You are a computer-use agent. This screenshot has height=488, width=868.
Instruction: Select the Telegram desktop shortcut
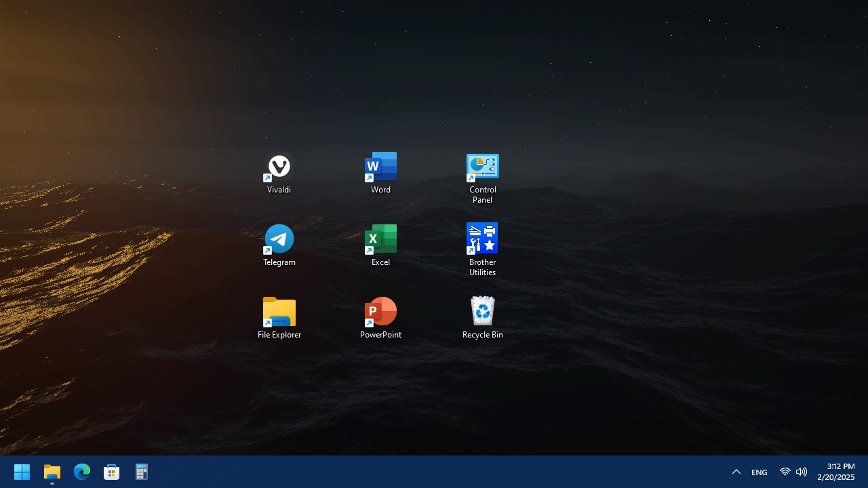click(279, 246)
